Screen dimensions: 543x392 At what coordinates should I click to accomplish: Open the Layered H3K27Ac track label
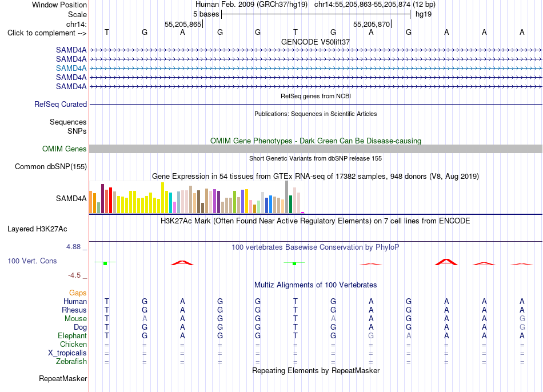point(37,229)
